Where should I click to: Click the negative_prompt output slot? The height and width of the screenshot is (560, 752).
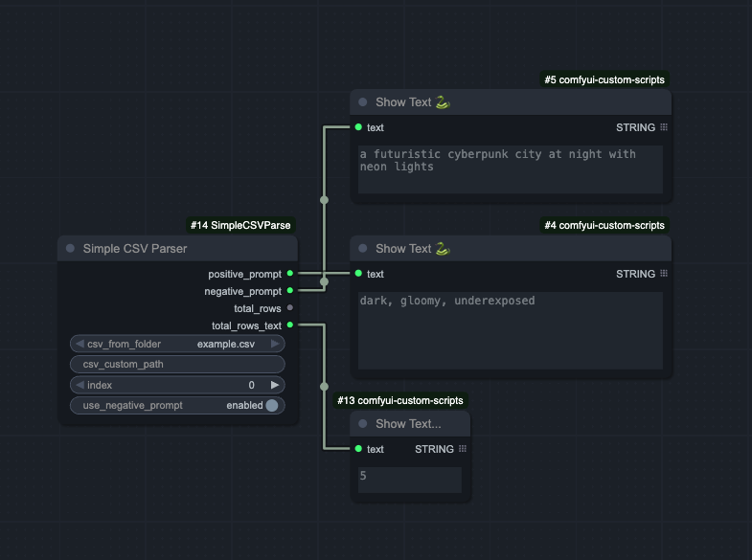tap(289, 290)
